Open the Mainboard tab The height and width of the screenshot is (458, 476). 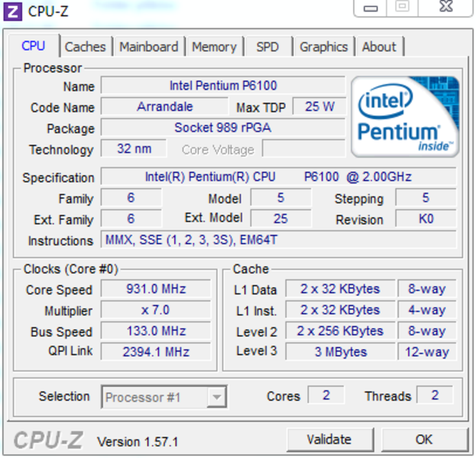[149, 47]
